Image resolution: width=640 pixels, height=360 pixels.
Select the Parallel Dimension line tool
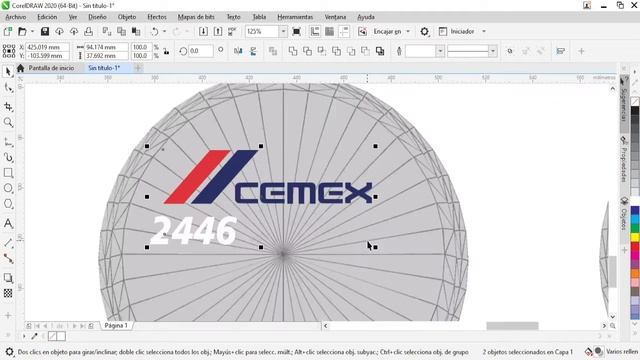(8, 242)
